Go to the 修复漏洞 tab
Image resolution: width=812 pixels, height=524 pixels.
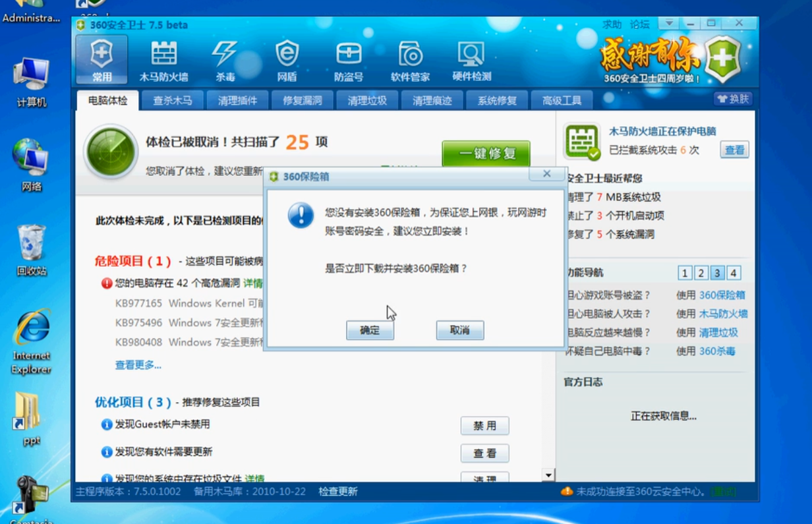[303, 101]
